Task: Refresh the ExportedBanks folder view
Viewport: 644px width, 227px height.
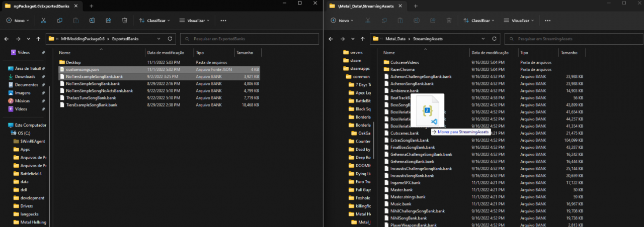Action: pyautogui.click(x=171, y=39)
